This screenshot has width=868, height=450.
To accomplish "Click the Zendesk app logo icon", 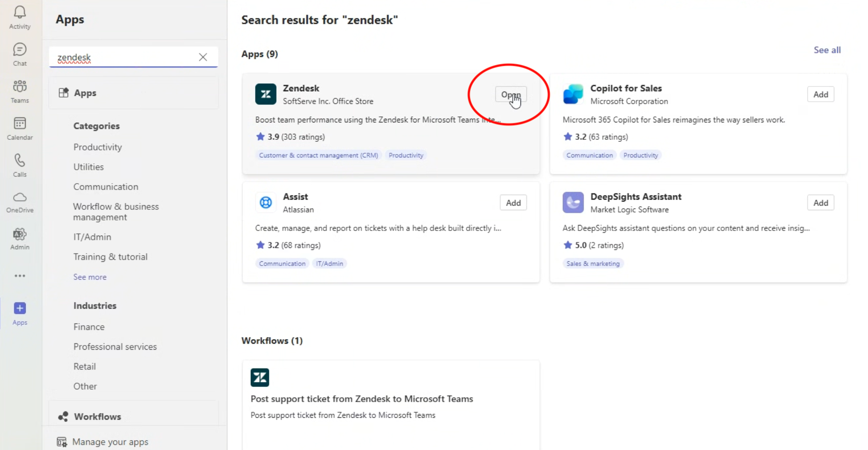I will pos(266,94).
